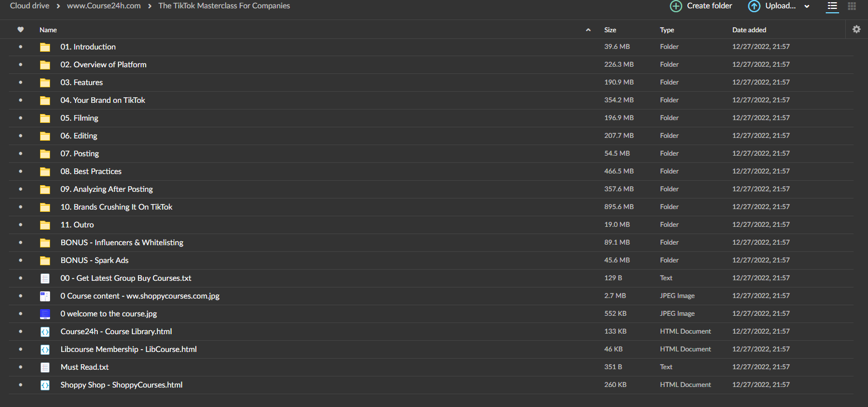The height and width of the screenshot is (407, 868).
Task: Click JPEG icon for welcome to the course
Action: tap(45, 314)
